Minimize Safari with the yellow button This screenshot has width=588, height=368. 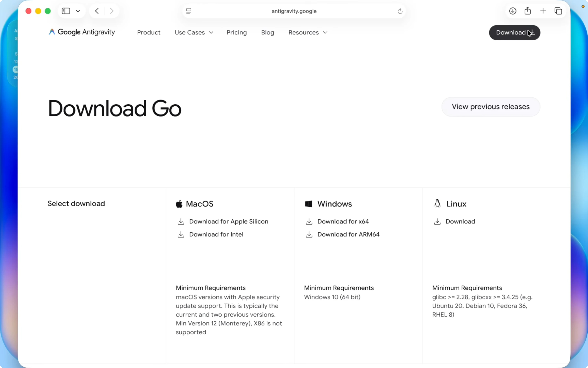click(38, 11)
